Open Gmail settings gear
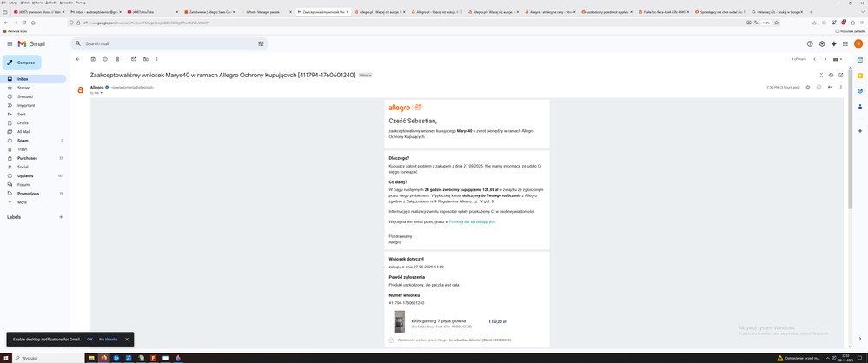 (822, 43)
